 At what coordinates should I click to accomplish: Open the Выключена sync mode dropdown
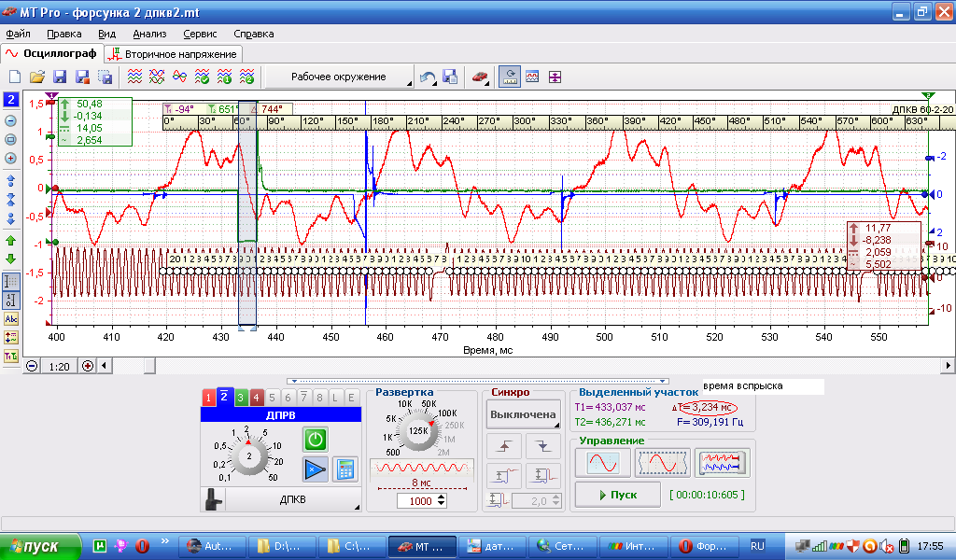(x=523, y=414)
